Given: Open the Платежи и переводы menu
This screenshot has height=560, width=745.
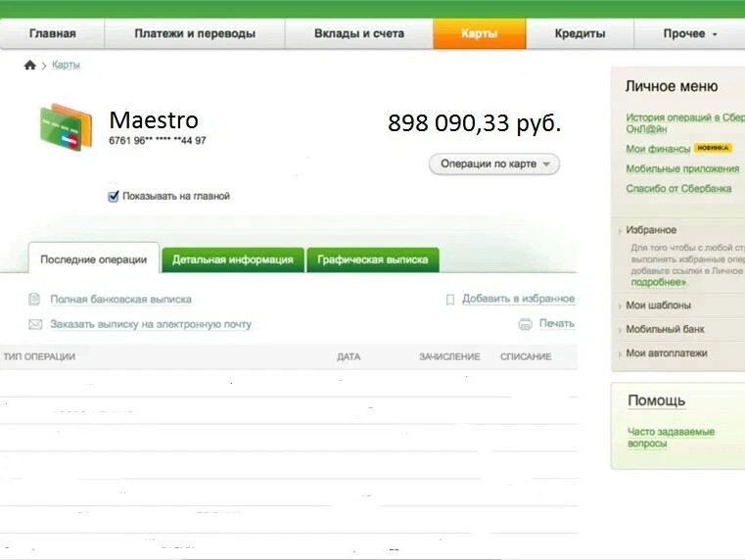Looking at the screenshot, I should click(x=195, y=33).
